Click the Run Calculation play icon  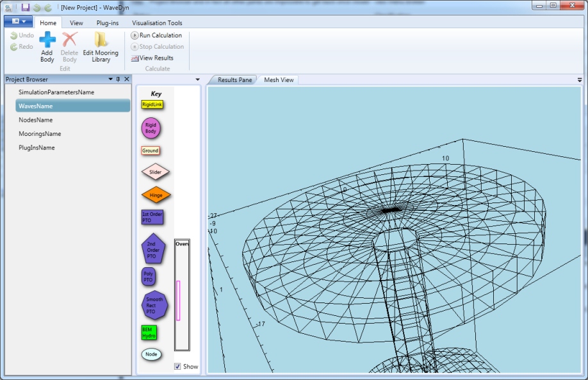[x=135, y=35]
